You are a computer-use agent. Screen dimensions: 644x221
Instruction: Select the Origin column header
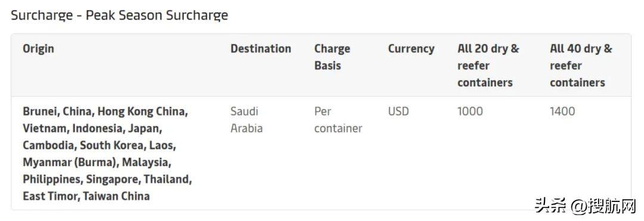(x=38, y=48)
